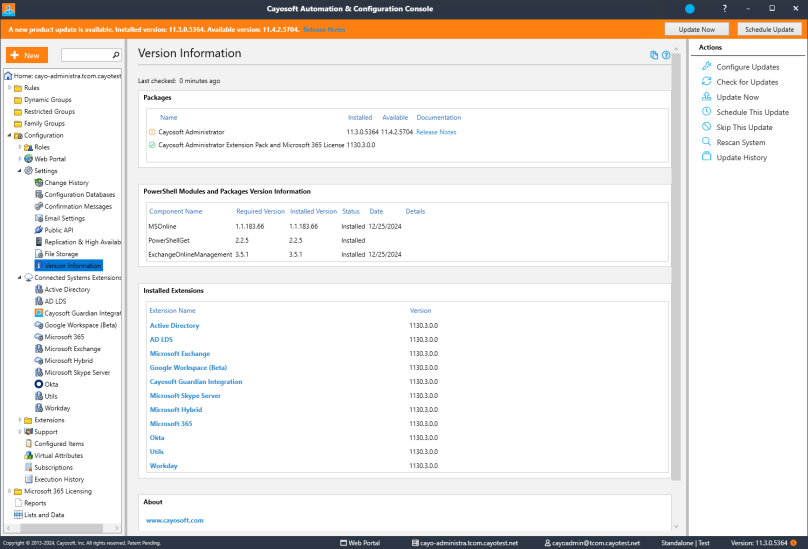Open Release Notes link in the banner
808x549 pixels.
pyautogui.click(x=324, y=29)
